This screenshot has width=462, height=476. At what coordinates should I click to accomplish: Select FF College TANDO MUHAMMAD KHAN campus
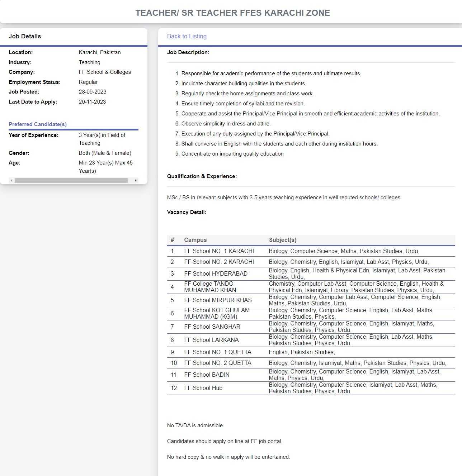(210, 287)
